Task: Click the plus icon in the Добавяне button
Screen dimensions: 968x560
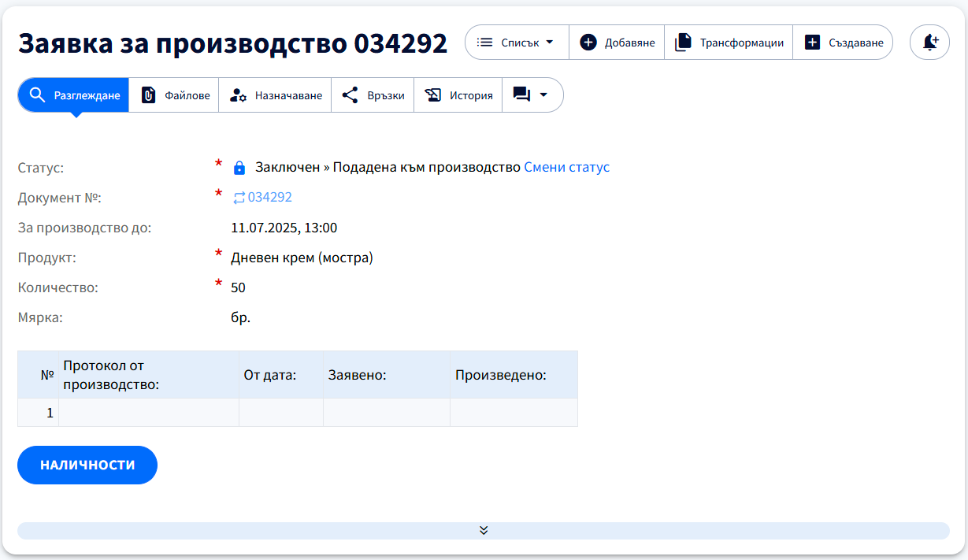Action: (x=588, y=42)
